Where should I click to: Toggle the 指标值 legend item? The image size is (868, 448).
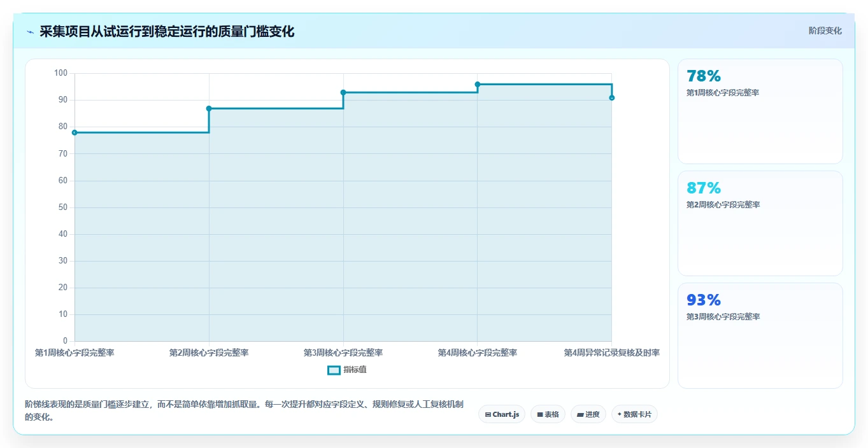point(347,370)
